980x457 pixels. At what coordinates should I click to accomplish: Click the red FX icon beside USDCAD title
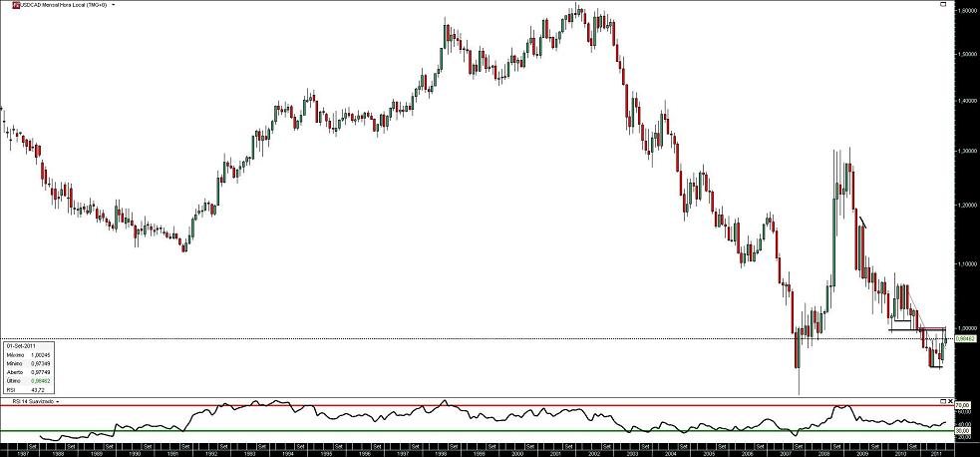(16, 5)
